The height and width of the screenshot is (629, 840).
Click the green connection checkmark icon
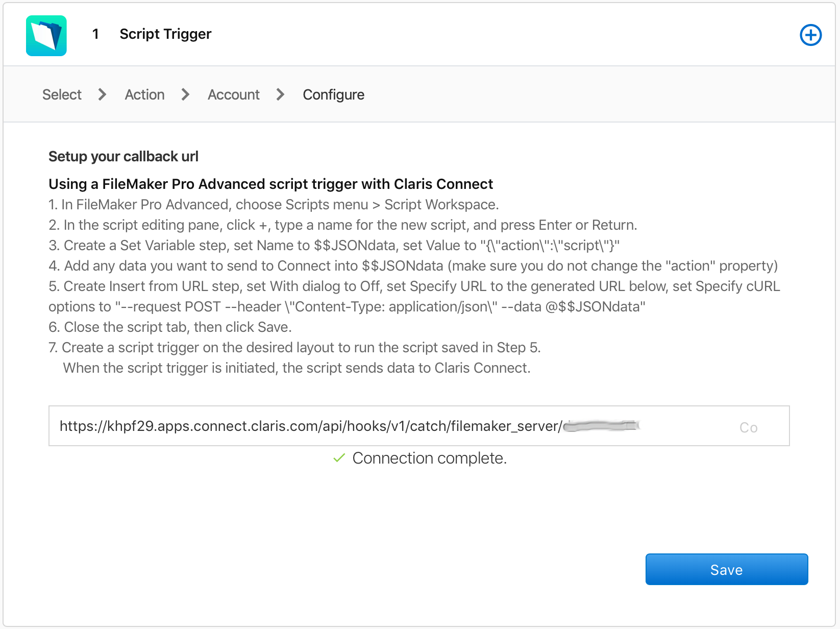tap(339, 458)
